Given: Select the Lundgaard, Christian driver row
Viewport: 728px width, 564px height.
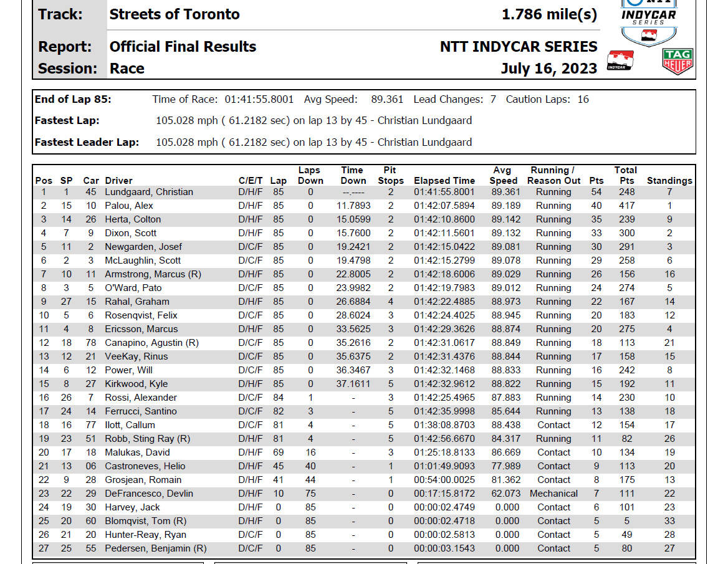Looking at the screenshot, I should point(364,192).
